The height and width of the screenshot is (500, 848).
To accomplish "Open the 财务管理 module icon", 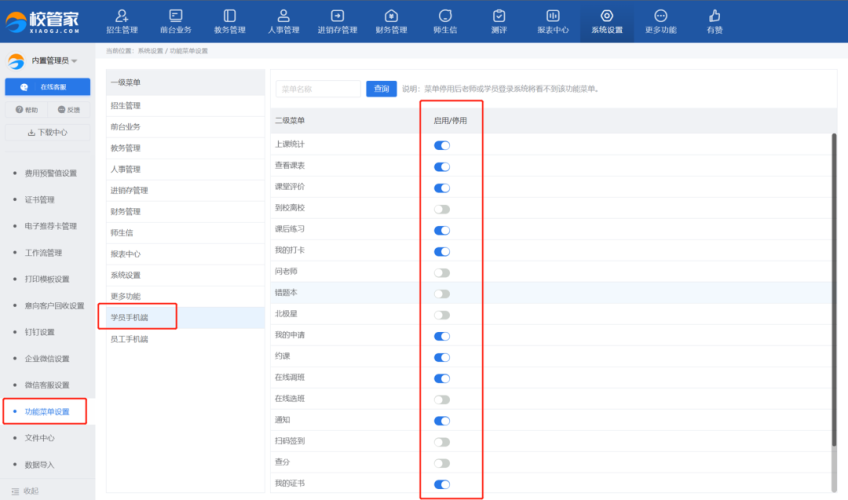I will point(391,16).
